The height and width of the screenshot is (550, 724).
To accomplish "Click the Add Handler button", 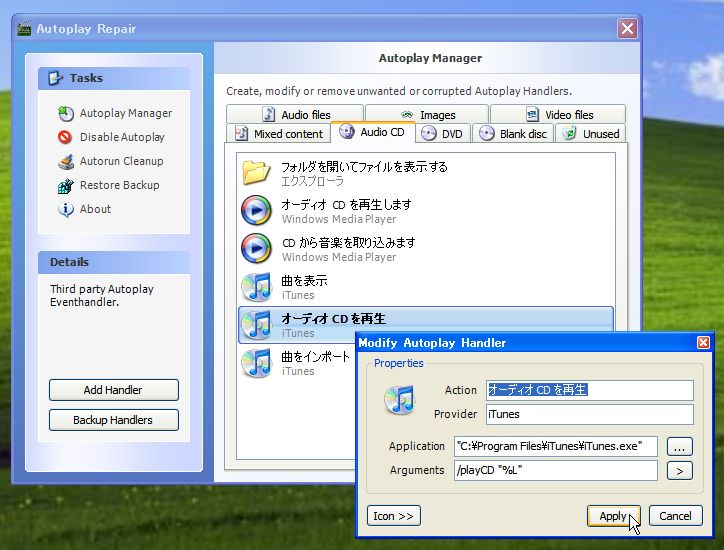I will click(114, 390).
